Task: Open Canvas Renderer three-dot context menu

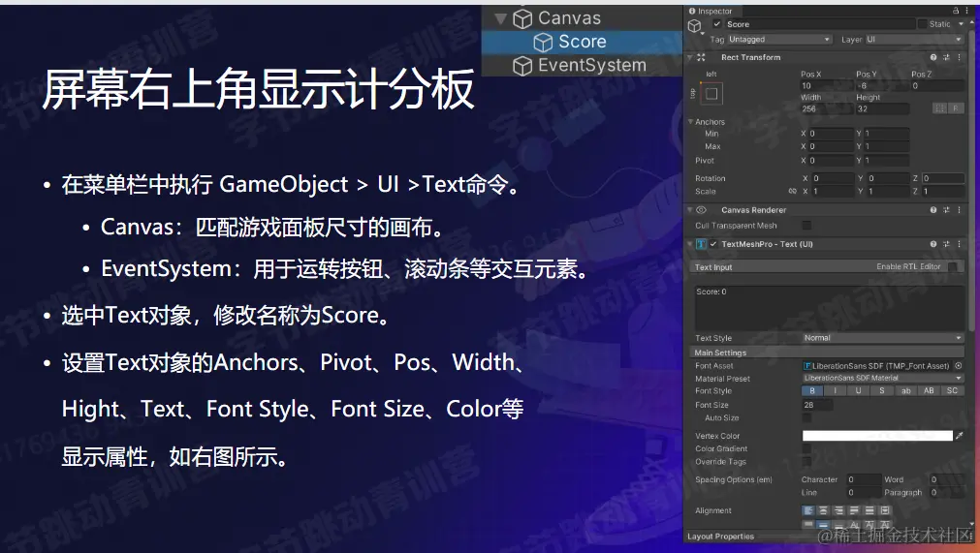Action: 959,210
